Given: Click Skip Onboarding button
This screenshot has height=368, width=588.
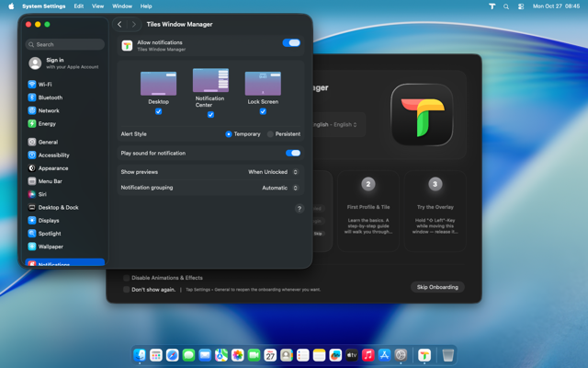Looking at the screenshot, I should (437, 287).
